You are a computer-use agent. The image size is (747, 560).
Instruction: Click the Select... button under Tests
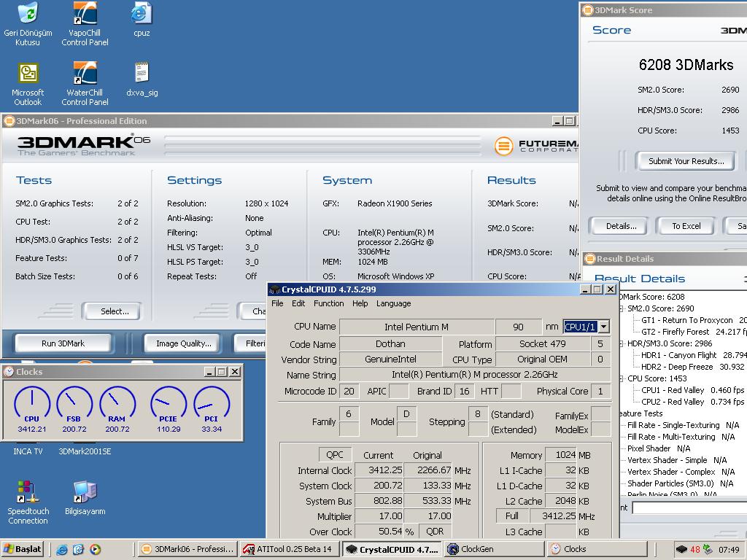(112, 311)
